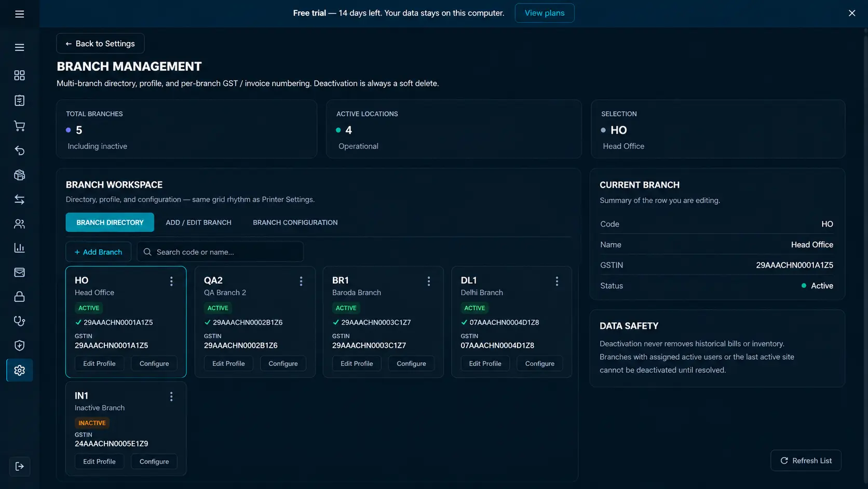
Task: Go Back to Settings
Action: tap(100, 44)
